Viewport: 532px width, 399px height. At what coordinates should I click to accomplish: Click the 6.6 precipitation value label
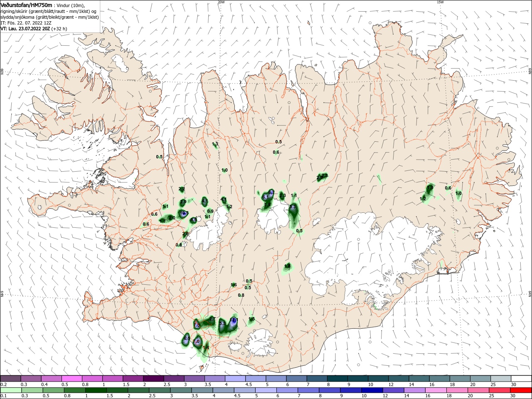click(x=194, y=220)
